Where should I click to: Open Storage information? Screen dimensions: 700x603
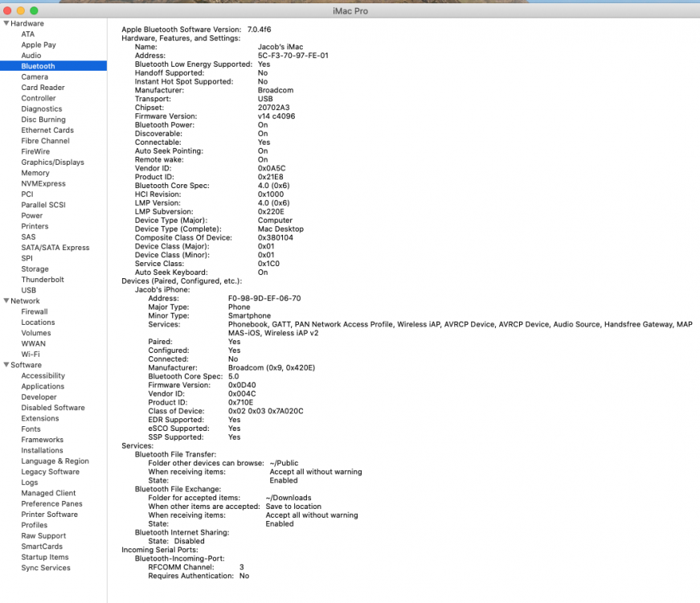click(35, 269)
